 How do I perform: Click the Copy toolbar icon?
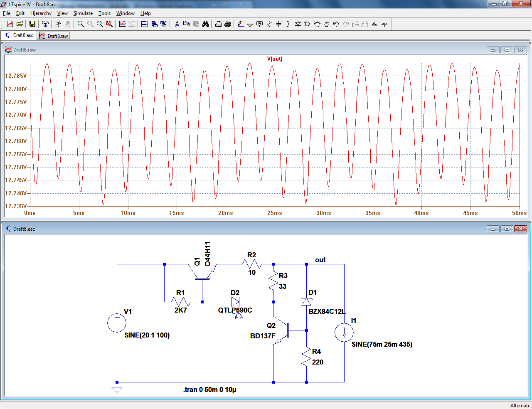coord(186,24)
